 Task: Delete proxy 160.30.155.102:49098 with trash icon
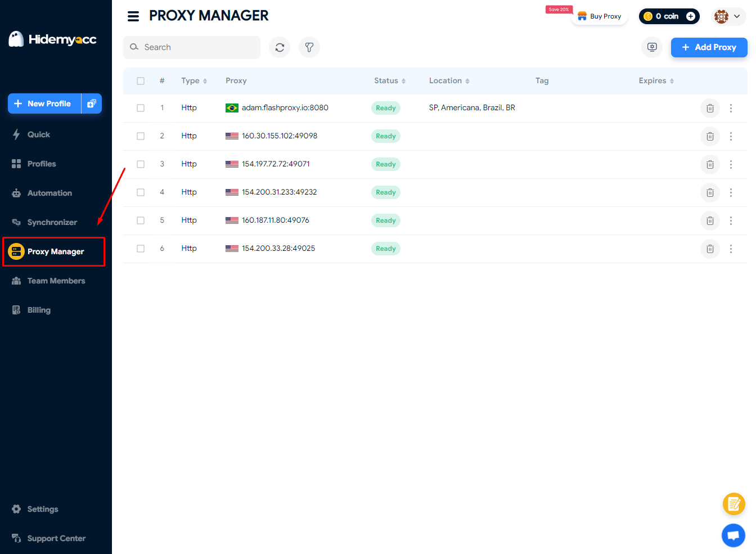tap(710, 136)
